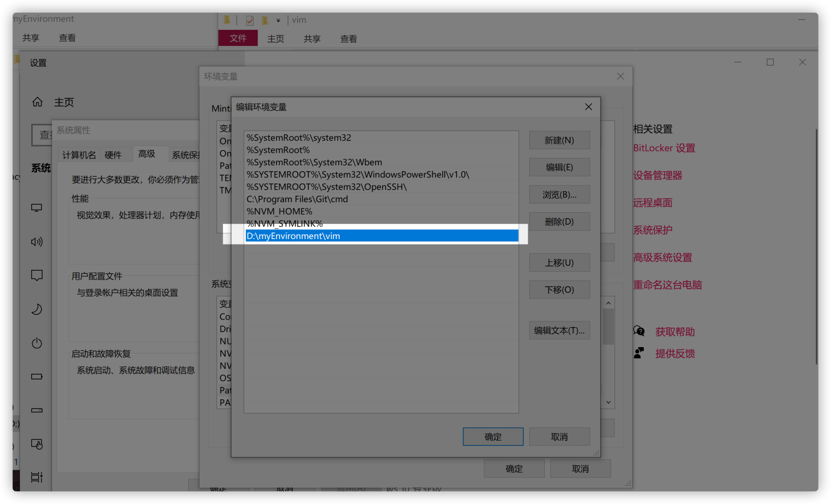Open focus assist moon icon in sidebar

coord(36,309)
